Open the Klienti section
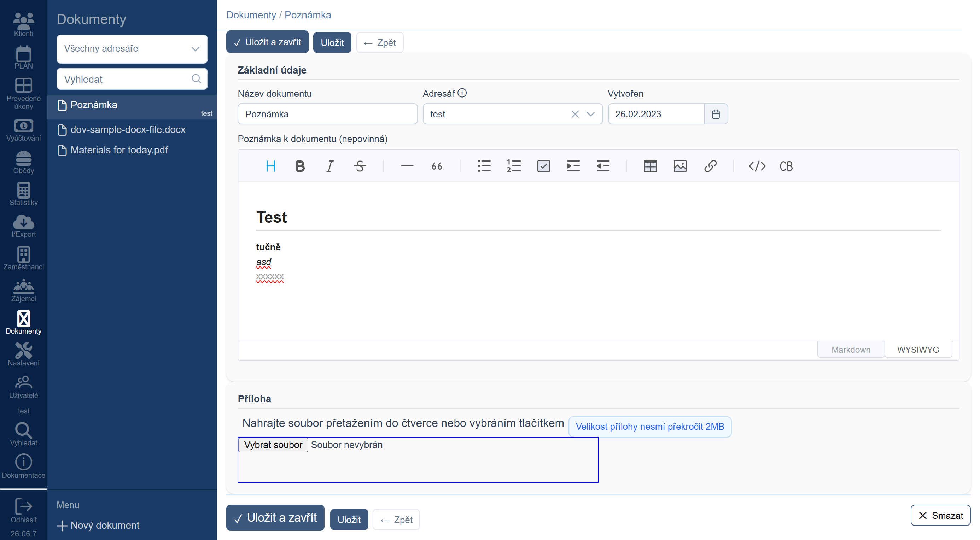This screenshot has height=540, width=980. [24, 24]
